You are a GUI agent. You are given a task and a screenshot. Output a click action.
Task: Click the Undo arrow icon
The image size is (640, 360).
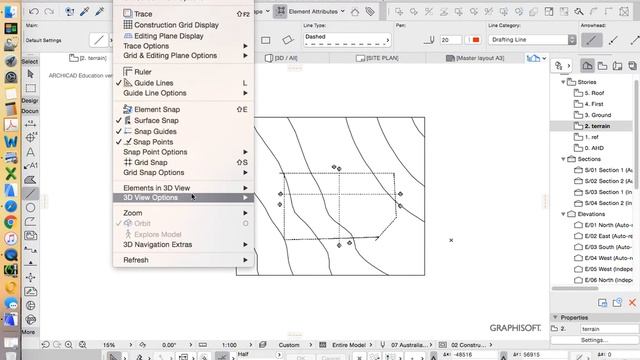pyautogui.click(x=34, y=11)
